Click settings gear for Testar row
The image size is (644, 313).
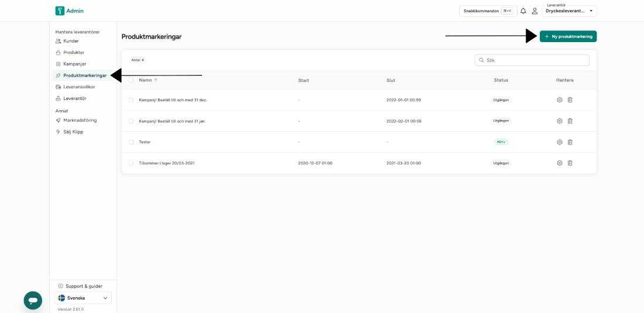coord(559,142)
